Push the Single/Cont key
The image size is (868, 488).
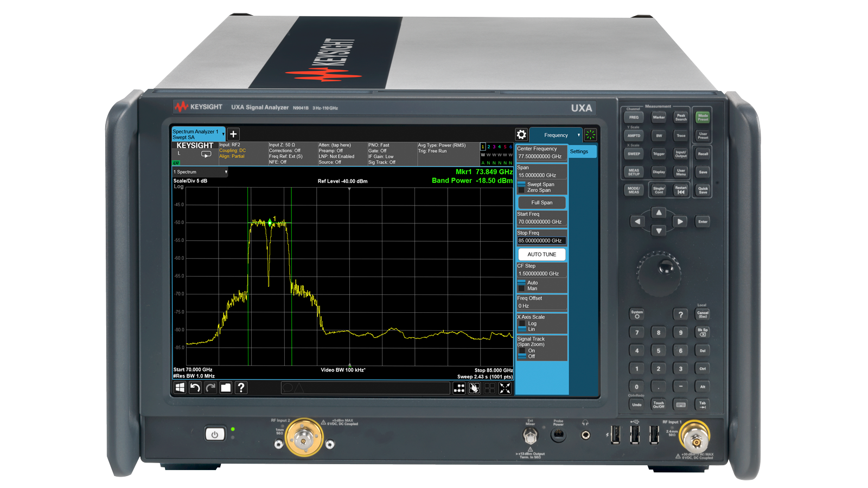[x=659, y=190]
